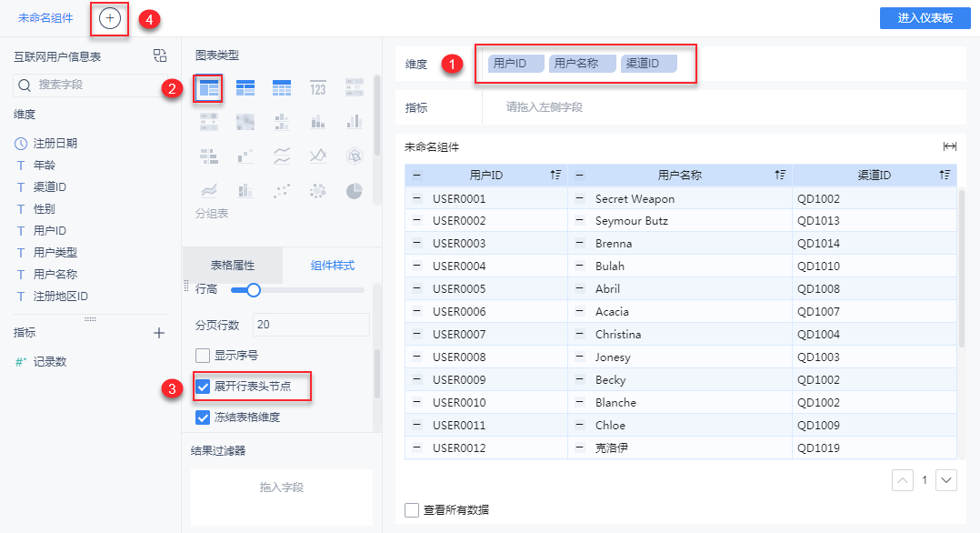Viewport: 980px width, 533px height.
Task: Uncheck 冻结表格维度 checkbox
Action: coord(203,417)
